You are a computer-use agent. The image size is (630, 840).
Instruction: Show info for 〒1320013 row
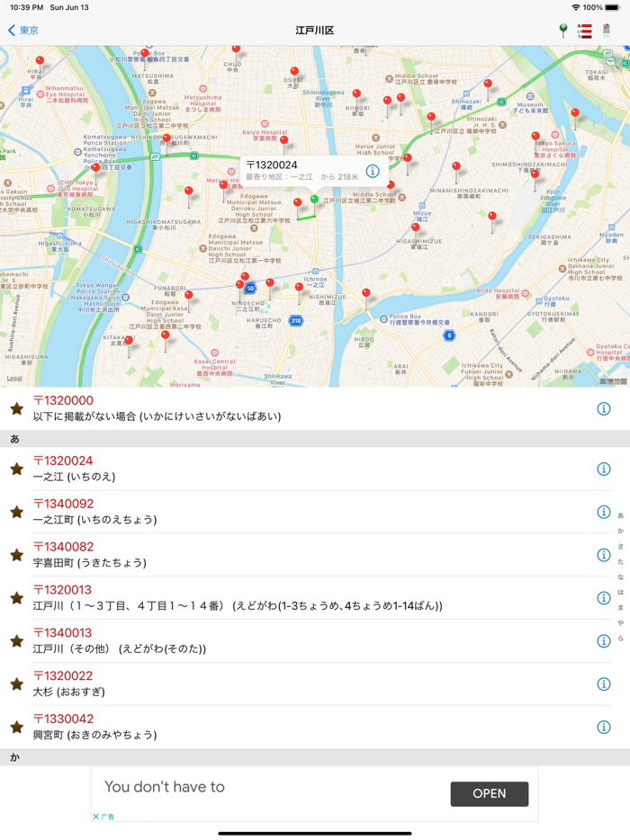click(x=604, y=598)
